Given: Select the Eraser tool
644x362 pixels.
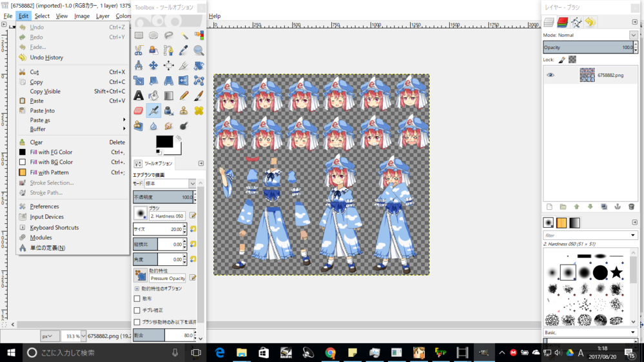Looking at the screenshot, I should click(139, 110).
